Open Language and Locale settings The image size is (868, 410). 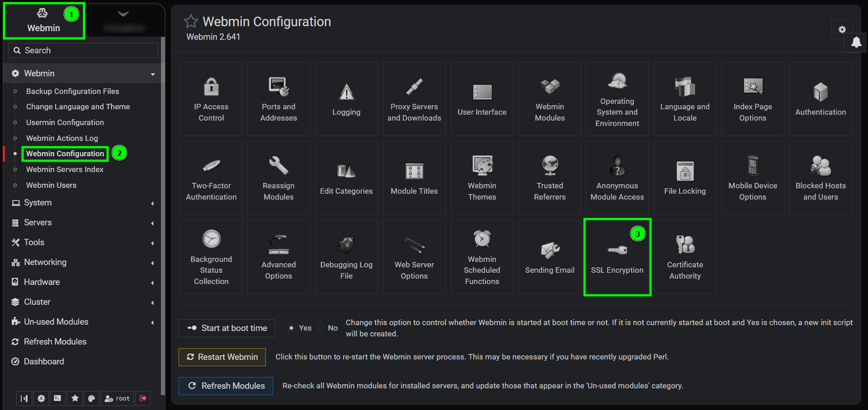685,99
